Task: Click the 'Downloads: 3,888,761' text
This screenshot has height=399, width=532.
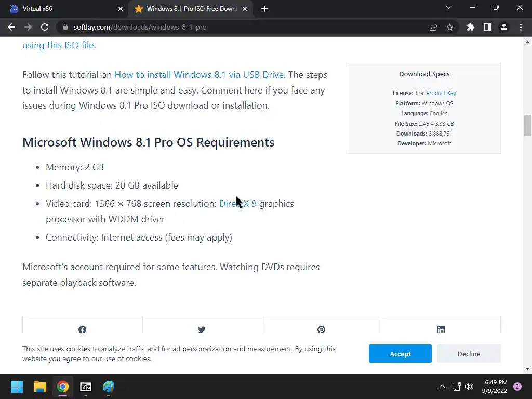Action: click(424, 134)
